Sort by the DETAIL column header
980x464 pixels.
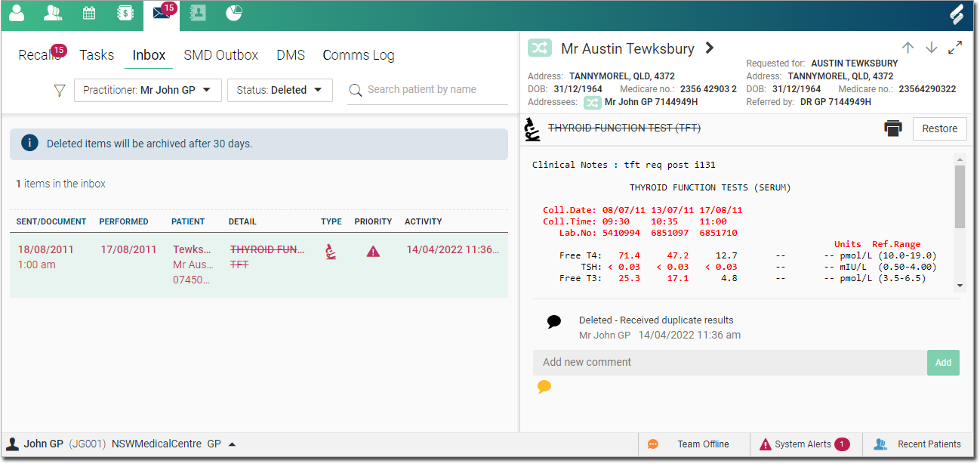pyautogui.click(x=242, y=222)
